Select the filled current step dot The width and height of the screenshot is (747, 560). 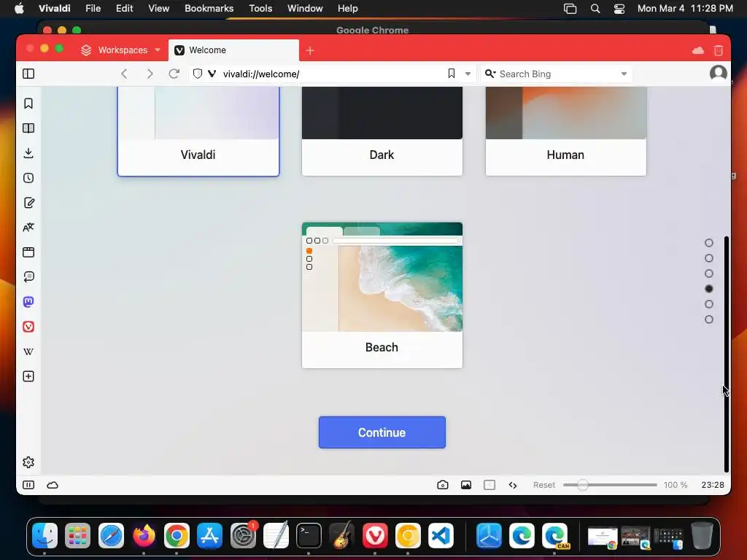(x=709, y=289)
